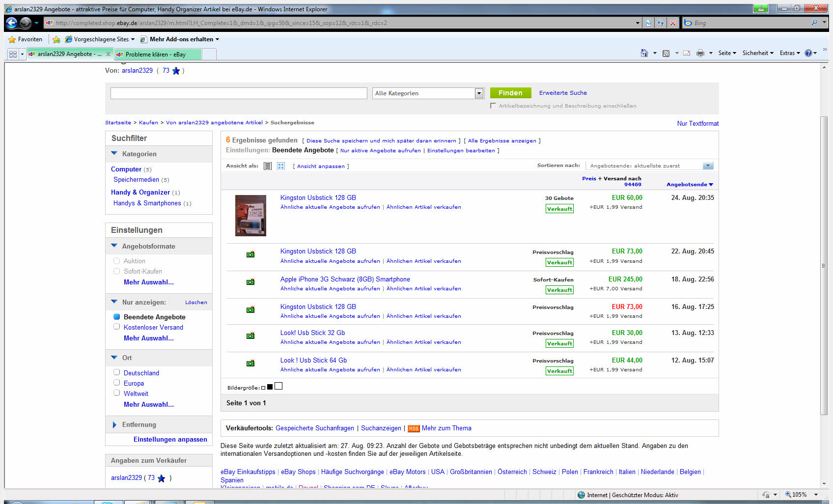Click Kingston Usbstick 128 GB product thumbnail

tap(250, 216)
